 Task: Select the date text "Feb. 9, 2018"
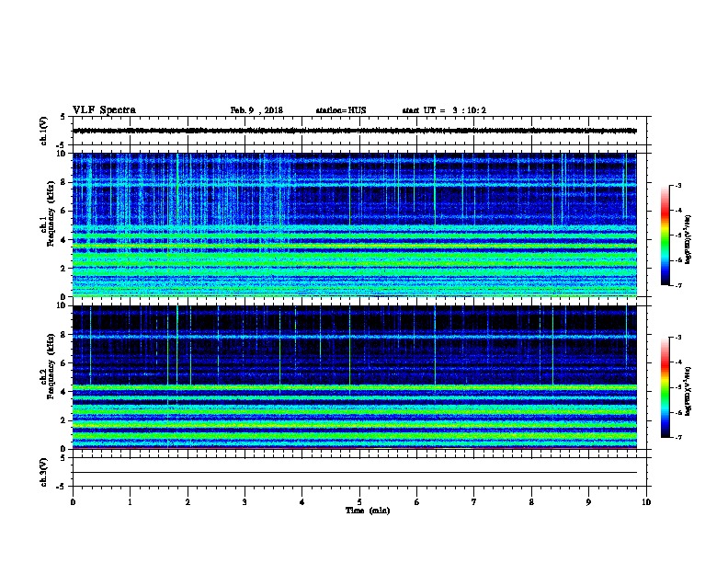(x=256, y=110)
